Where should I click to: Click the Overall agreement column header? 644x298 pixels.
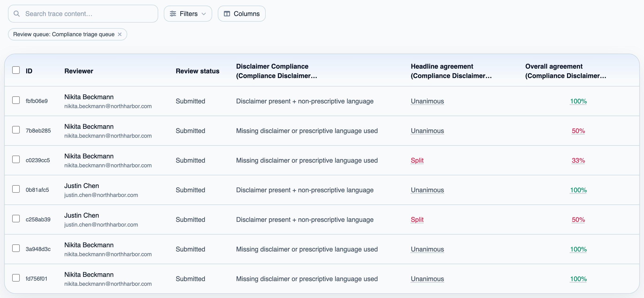566,71
